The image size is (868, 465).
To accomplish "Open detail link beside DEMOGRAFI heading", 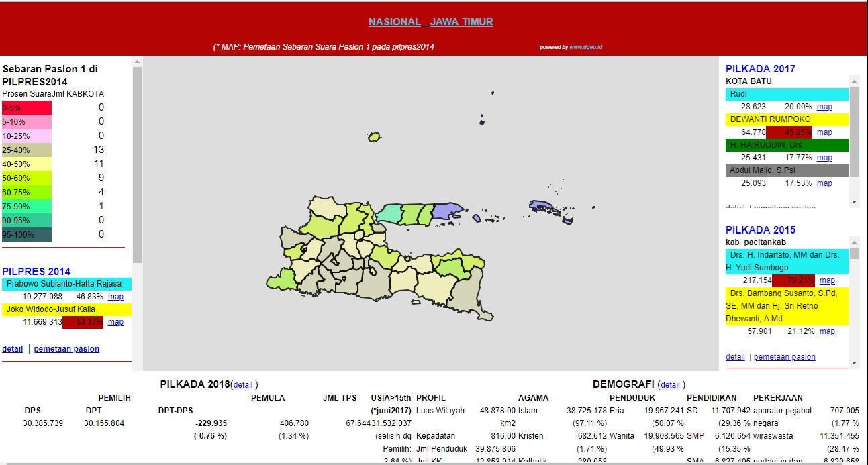I will click(670, 385).
